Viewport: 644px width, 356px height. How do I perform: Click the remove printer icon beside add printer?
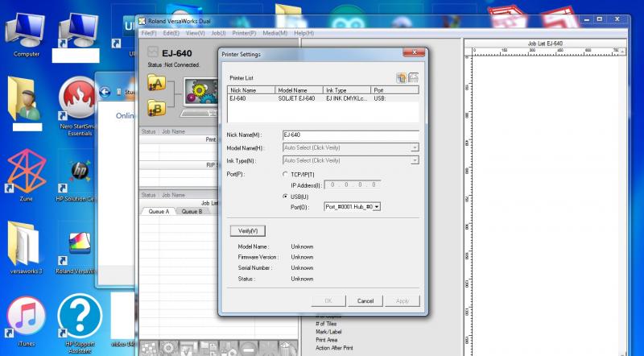pyautogui.click(x=413, y=77)
